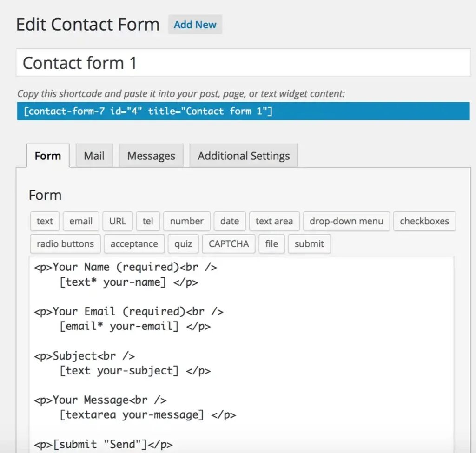Add a number field tag
476x453 pixels.
point(186,221)
